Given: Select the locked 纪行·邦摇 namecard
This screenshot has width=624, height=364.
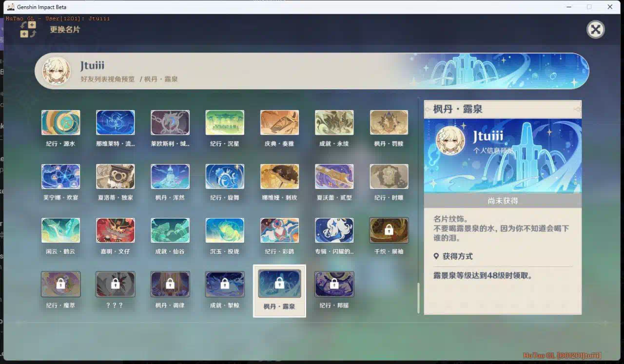Looking at the screenshot, I should [x=334, y=284].
